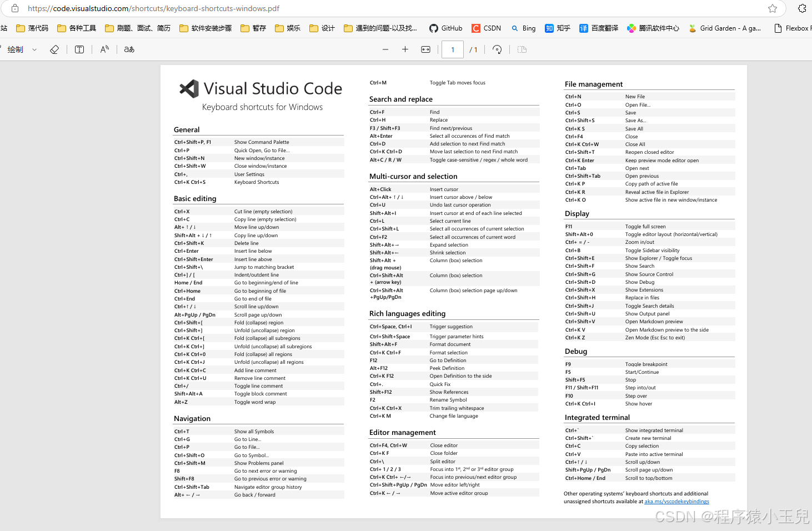The height and width of the screenshot is (531, 812).
Task: Open the 软件安装步骤 bookmark folder
Action: 205,28
